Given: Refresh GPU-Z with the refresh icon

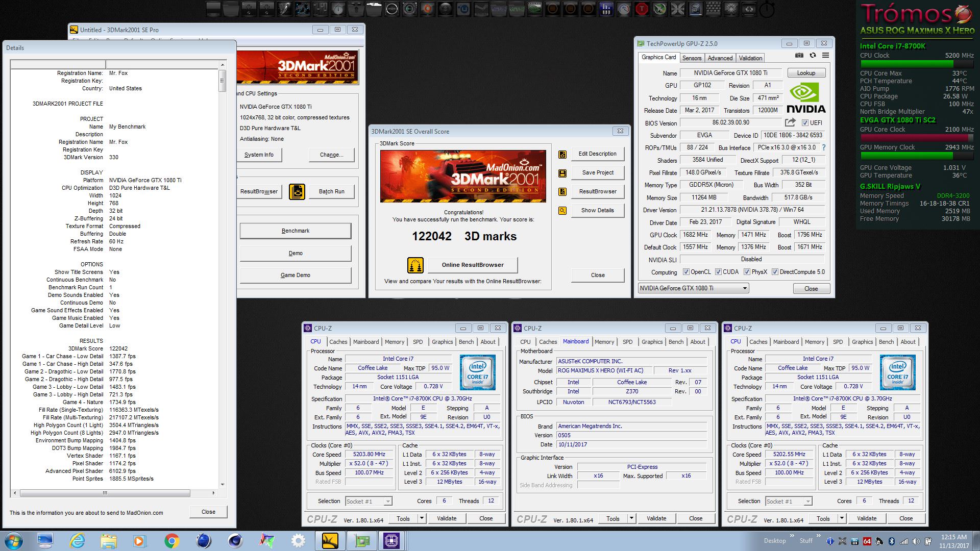Looking at the screenshot, I should coord(813,55).
